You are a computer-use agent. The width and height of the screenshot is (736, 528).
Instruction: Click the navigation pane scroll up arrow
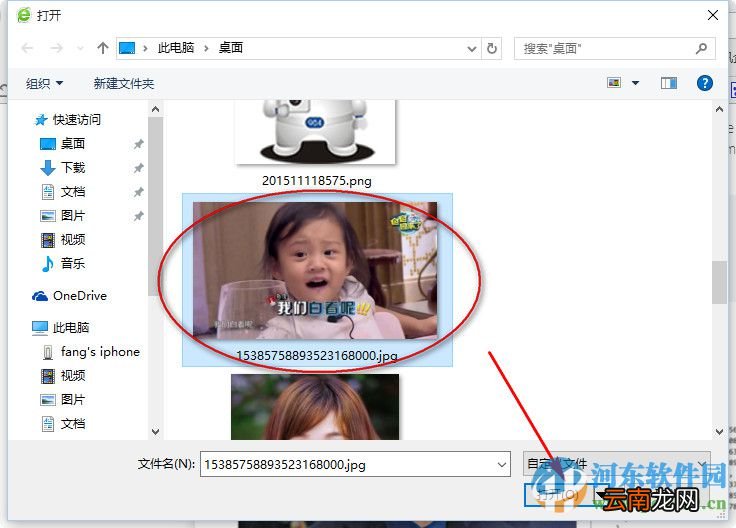(x=155, y=109)
